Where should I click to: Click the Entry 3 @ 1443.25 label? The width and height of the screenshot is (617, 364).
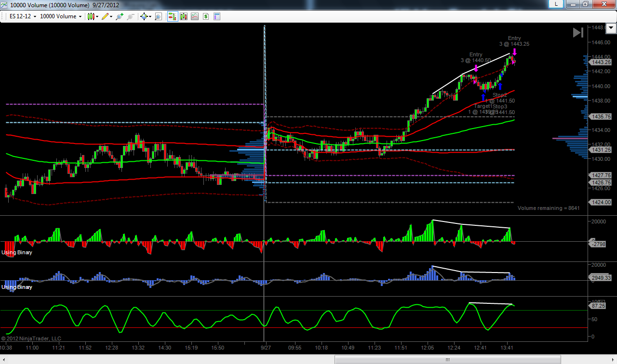pos(514,41)
